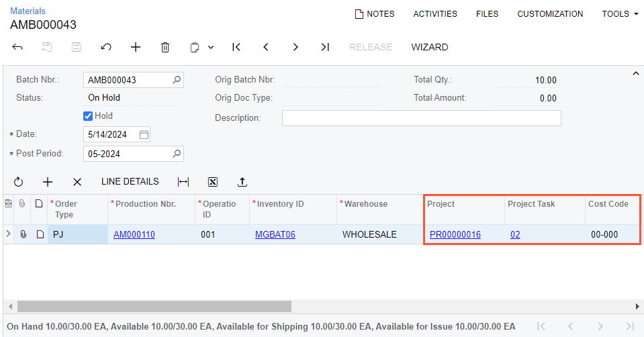Click the Line Details button
The height and width of the screenshot is (337, 644).
[x=130, y=182]
